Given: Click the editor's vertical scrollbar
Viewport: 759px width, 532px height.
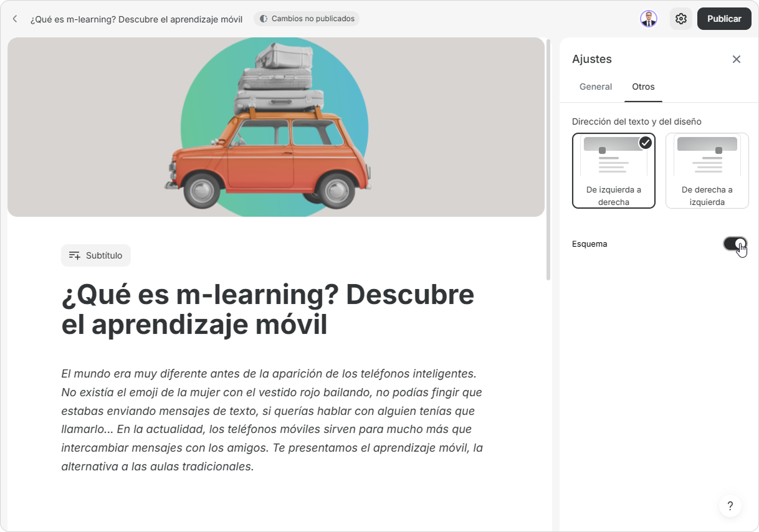Looking at the screenshot, I should point(548,159).
